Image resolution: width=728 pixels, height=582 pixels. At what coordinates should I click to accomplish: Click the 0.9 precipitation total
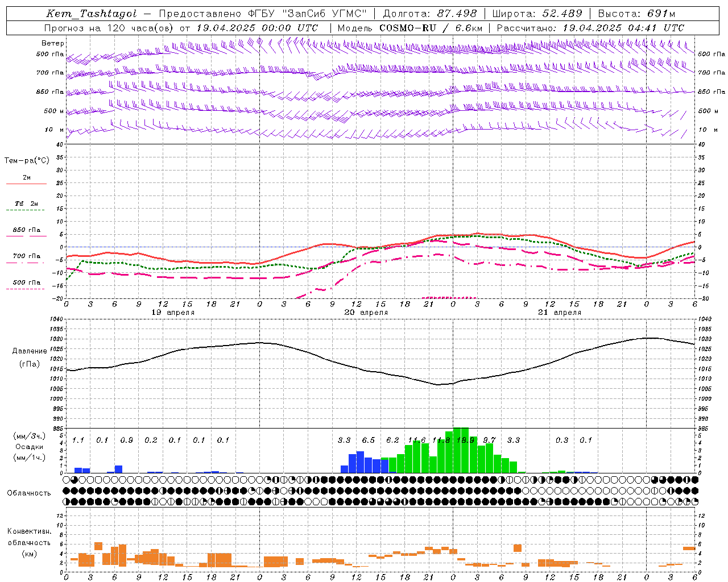[126, 440]
